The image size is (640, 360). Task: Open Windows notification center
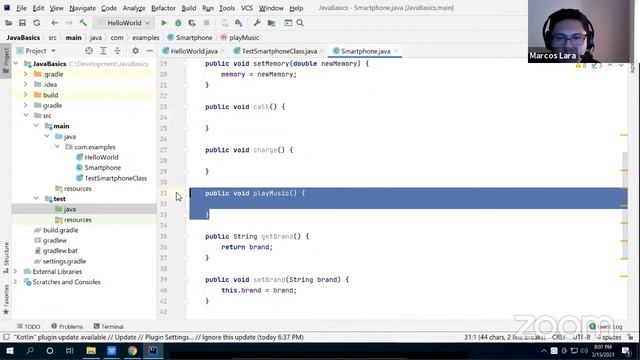(627, 351)
